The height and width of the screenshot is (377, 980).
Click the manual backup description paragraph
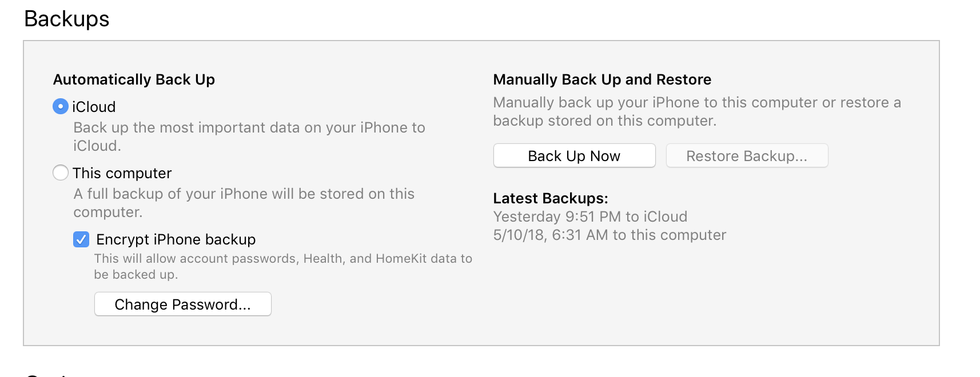point(696,111)
